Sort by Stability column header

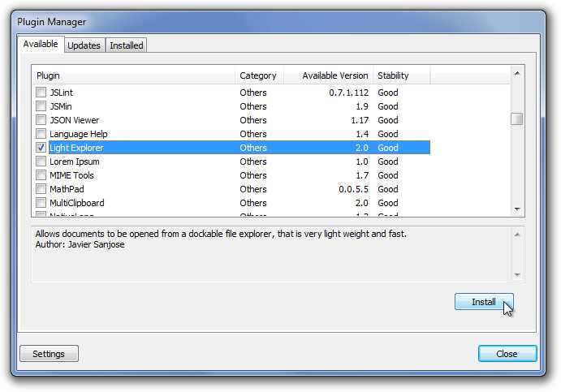pos(401,75)
